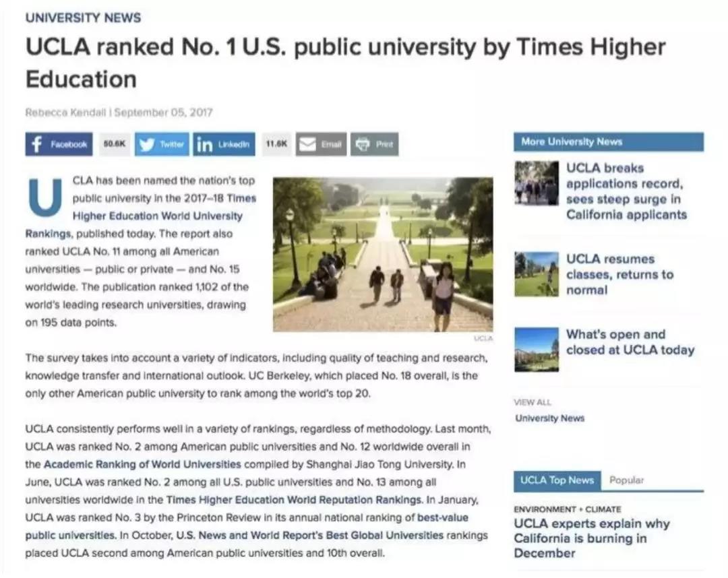Screen dimensions: 728x578
Task: Switch to the Popular tab
Action: (x=626, y=480)
